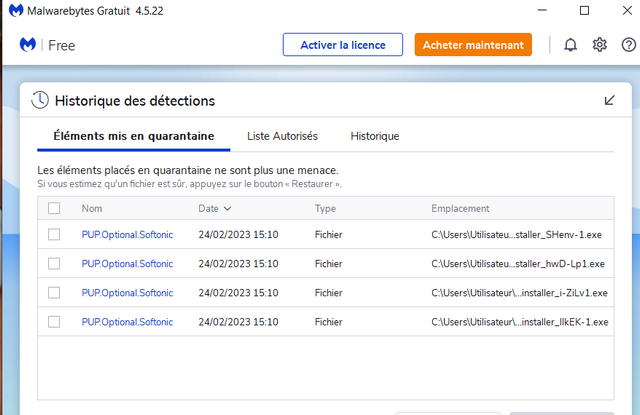The height and width of the screenshot is (415, 640).
Task: Check the box for installer_IlkEK-1.exe row
Action: click(x=54, y=322)
